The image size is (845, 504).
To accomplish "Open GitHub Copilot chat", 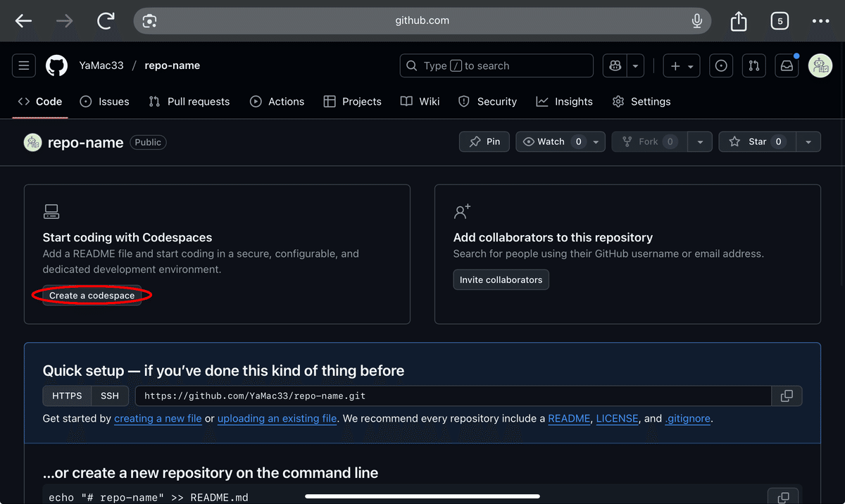I will [x=614, y=65].
